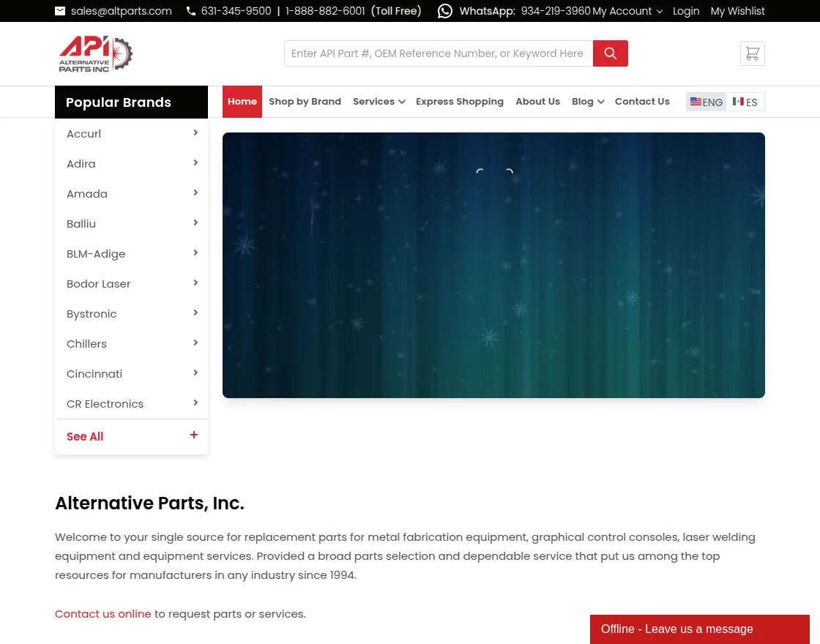Switch to the Shop by Brand menu item

coord(305,102)
